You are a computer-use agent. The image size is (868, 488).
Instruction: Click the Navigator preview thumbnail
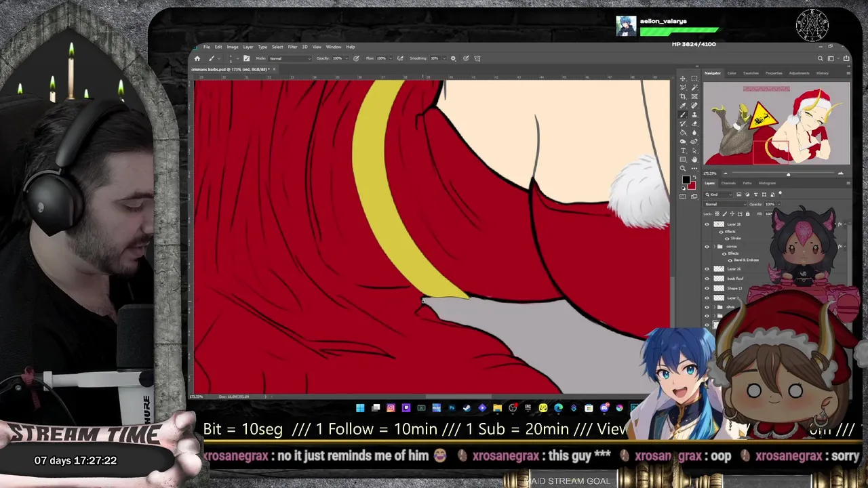pos(776,124)
